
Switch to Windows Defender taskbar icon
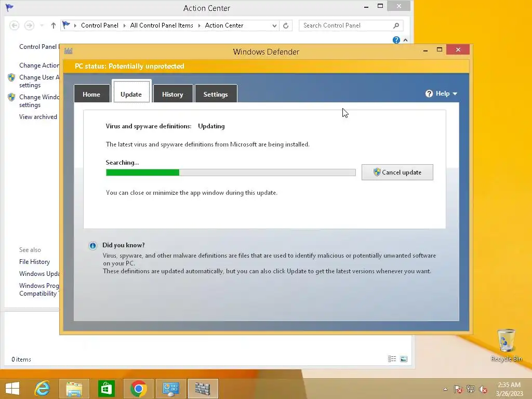click(x=203, y=389)
